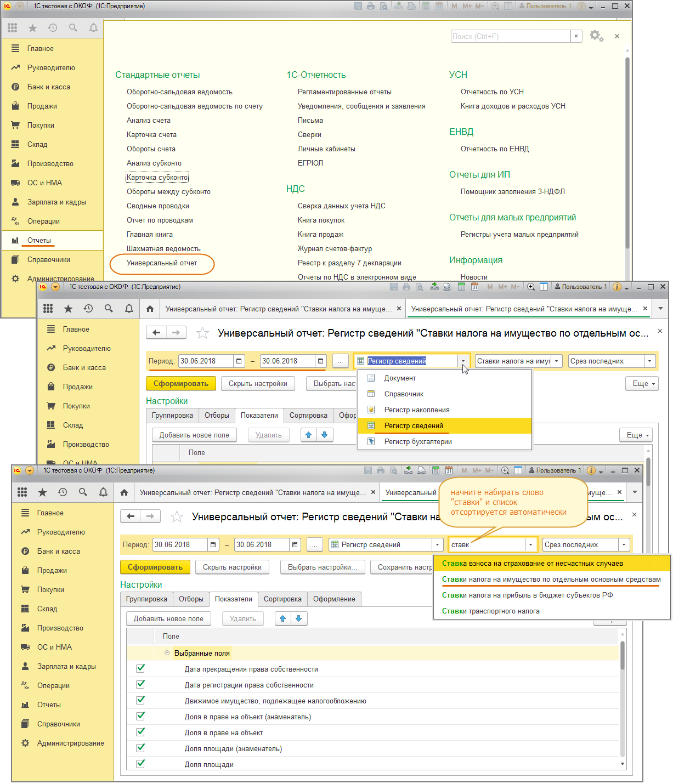Viewport: 673px width, 784px height.
Task: Open 'Регистр сведений' dropdown in bottom window
Action: pyautogui.click(x=438, y=544)
